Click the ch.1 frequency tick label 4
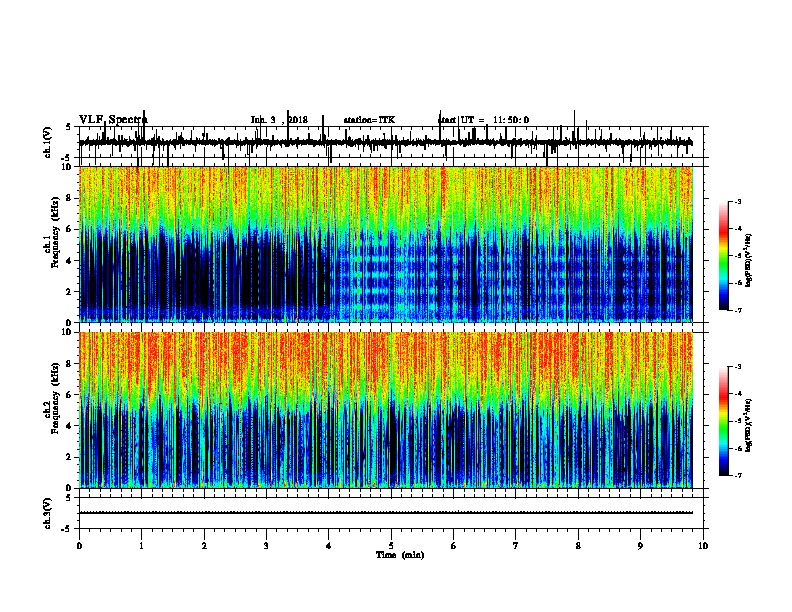 pos(70,260)
